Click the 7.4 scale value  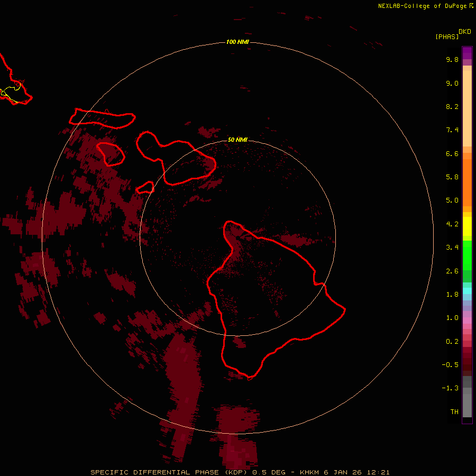click(452, 130)
